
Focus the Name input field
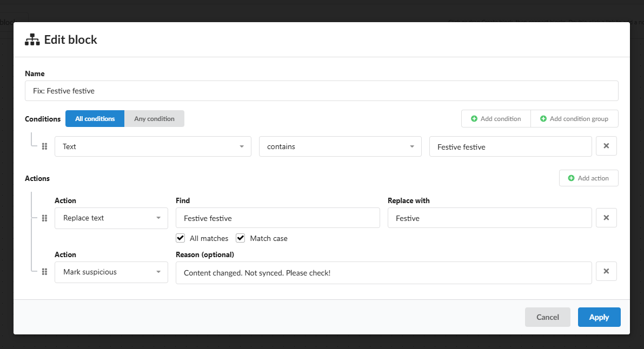click(x=322, y=91)
